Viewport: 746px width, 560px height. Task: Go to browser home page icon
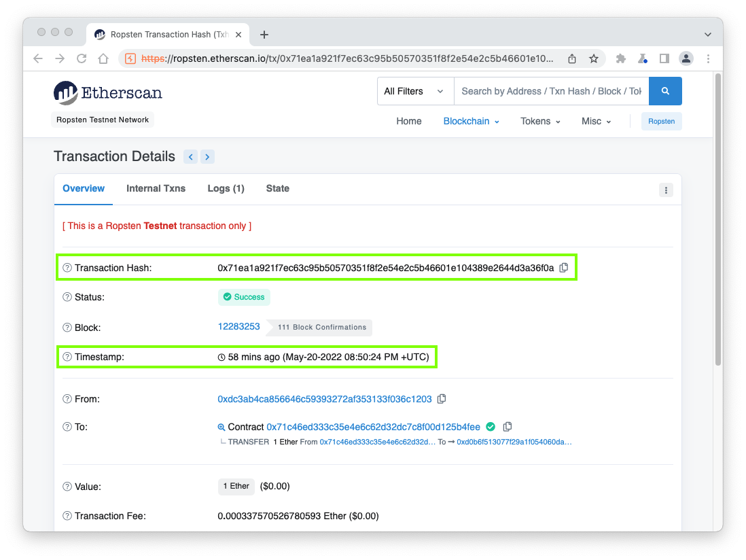103,58
